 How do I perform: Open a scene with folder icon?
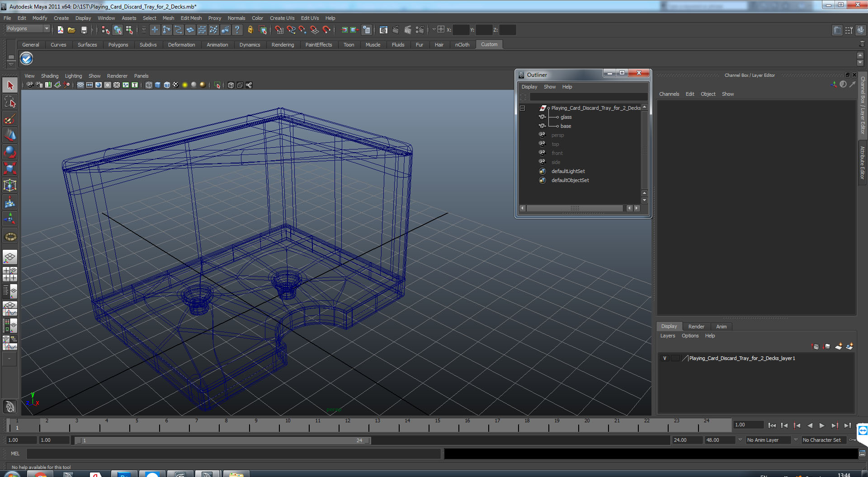tap(71, 30)
